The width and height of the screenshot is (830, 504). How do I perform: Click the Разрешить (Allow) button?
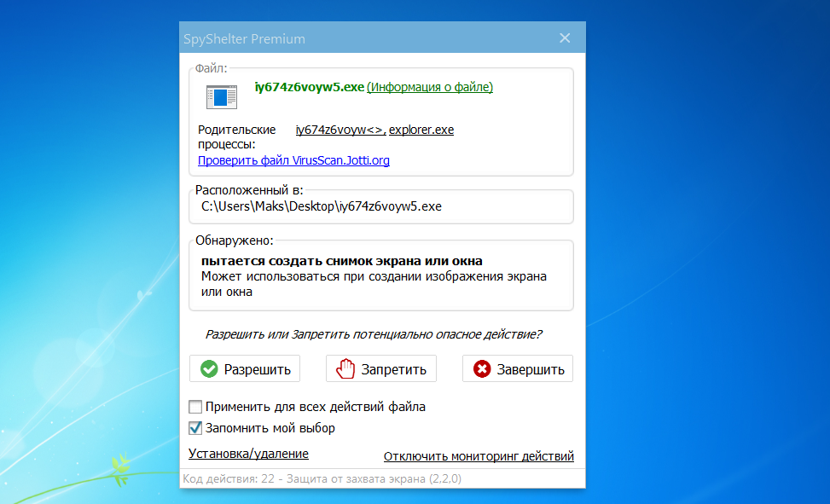245,368
